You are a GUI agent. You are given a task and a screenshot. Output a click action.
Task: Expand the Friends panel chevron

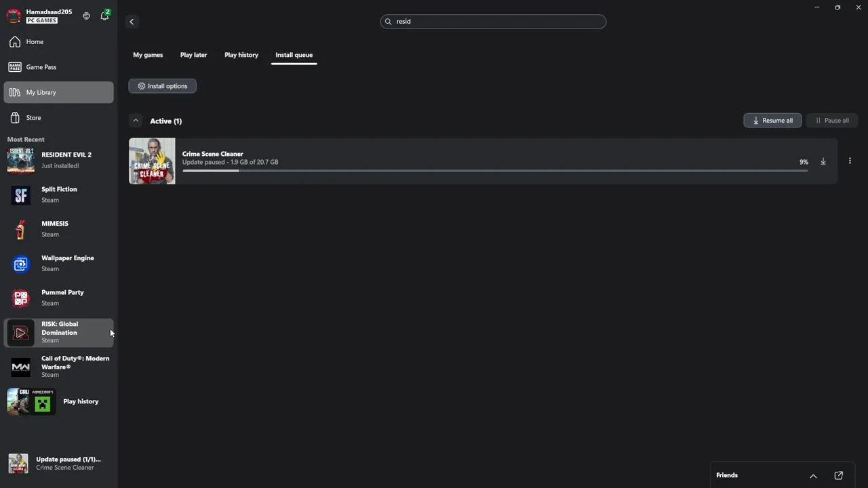813,476
